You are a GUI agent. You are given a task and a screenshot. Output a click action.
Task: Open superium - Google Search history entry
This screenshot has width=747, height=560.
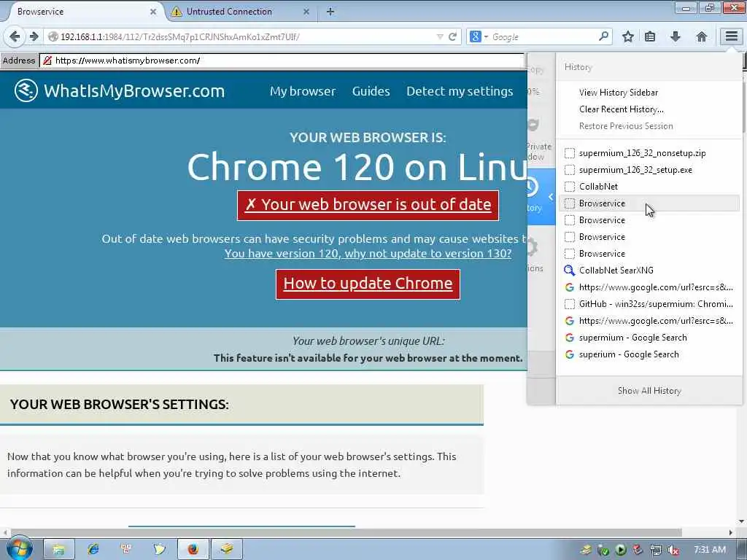point(649,354)
